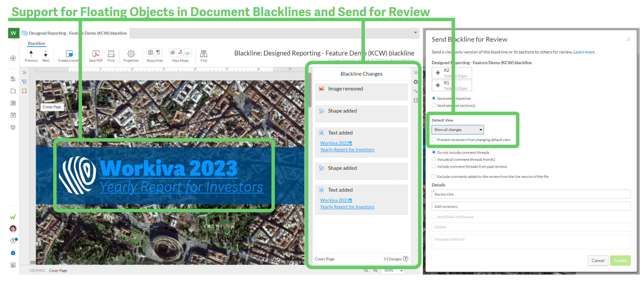Open the lightbulb tasks icon in left rail

pos(13,115)
